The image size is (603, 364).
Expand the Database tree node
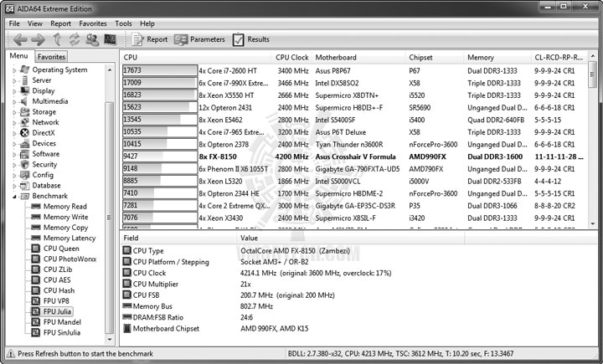tap(14, 186)
